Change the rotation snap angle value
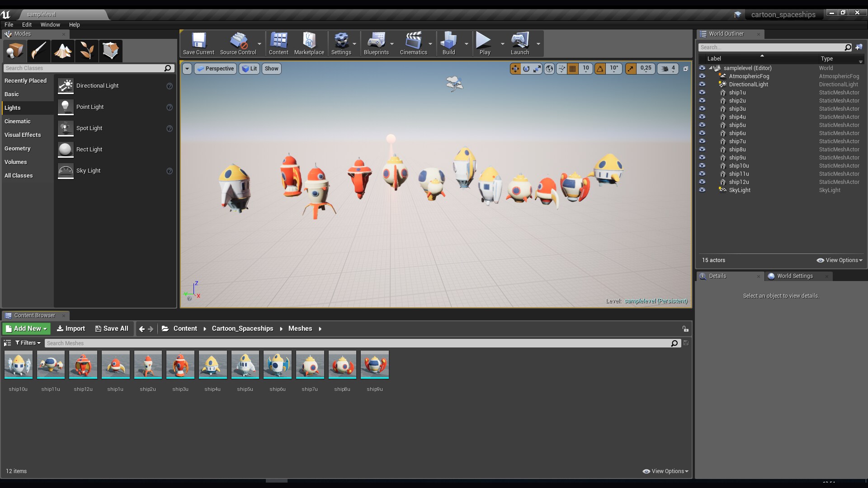The height and width of the screenshot is (488, 868). pos(614,69)
